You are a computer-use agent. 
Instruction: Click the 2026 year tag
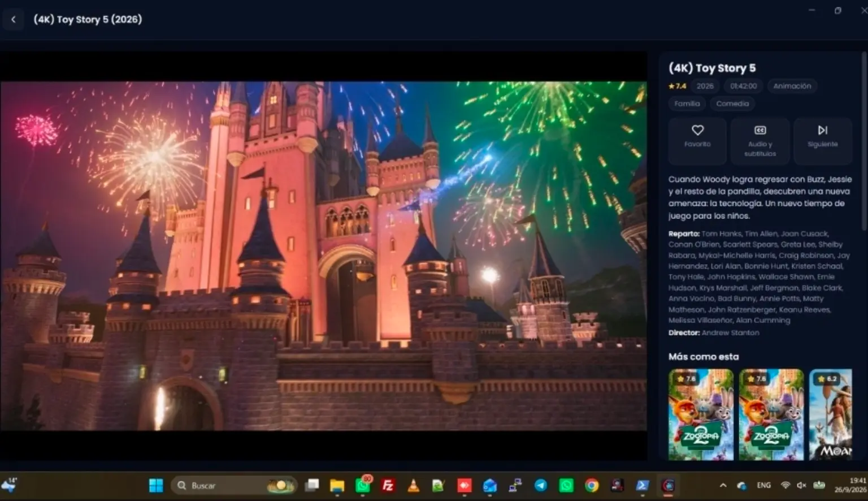705,86
